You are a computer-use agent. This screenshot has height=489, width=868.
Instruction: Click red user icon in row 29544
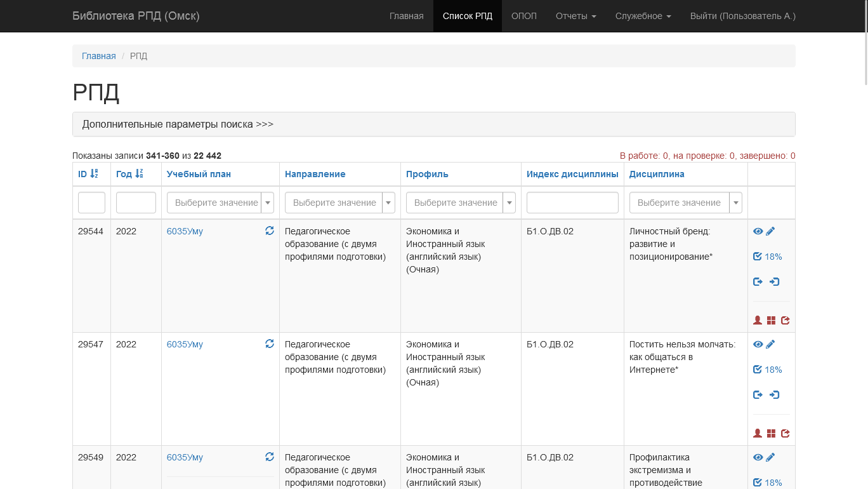coord(758,321)
